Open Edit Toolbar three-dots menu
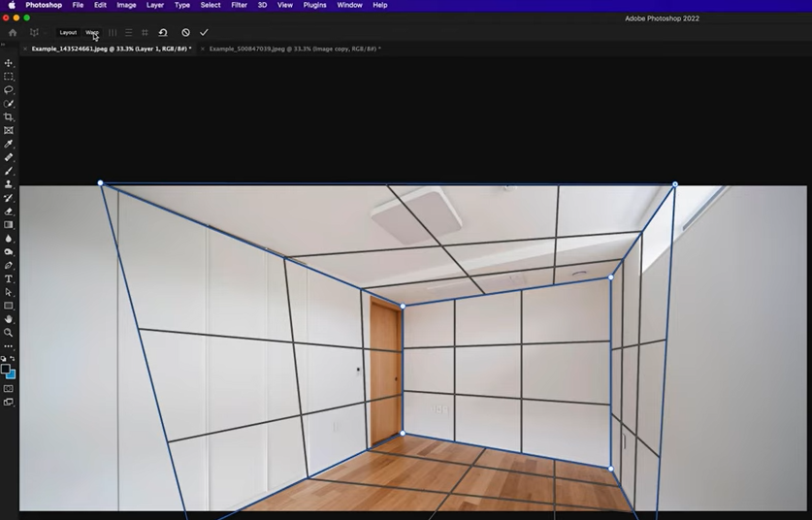Image resolution: width=812 pixels, height=520 pixels. [x=9, y=346]
